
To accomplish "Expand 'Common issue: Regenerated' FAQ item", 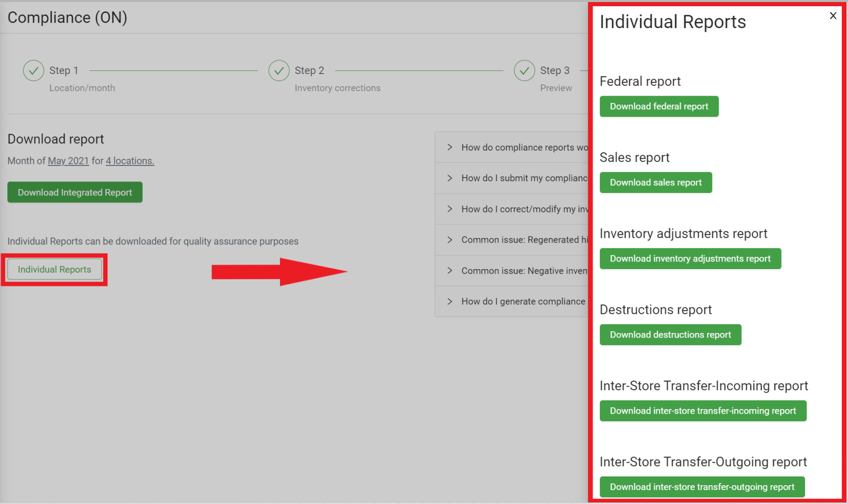I will (516, 240).
